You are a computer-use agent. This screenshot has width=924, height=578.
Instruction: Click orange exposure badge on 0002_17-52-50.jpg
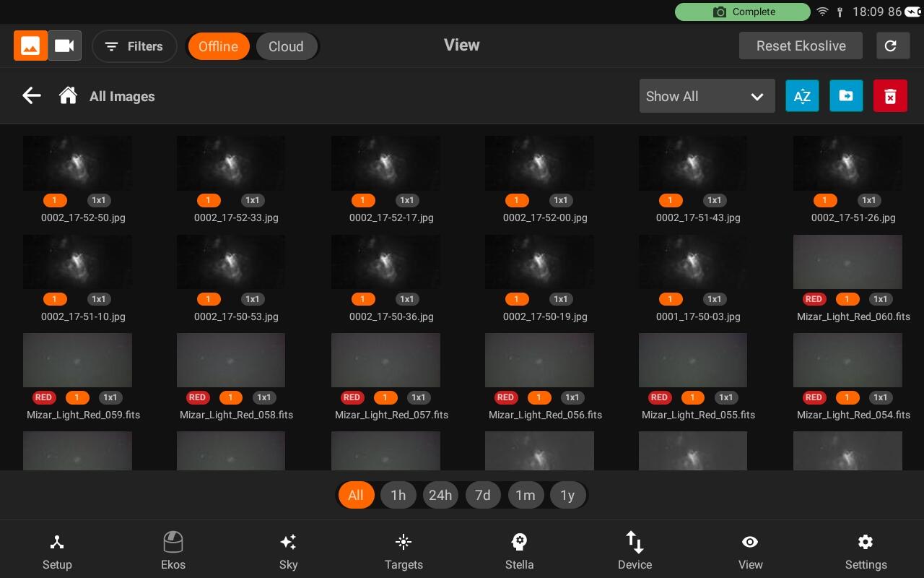coord(54,200)
